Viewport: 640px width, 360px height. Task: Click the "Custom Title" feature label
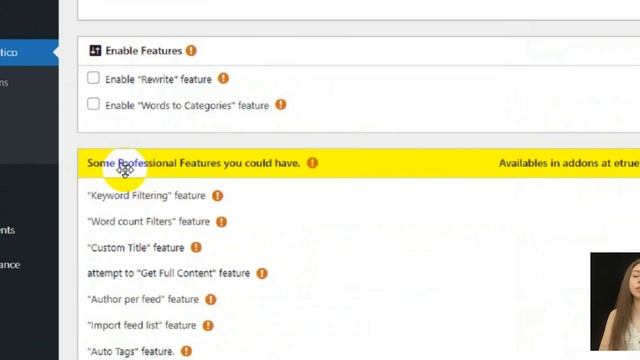click(136, 248)
